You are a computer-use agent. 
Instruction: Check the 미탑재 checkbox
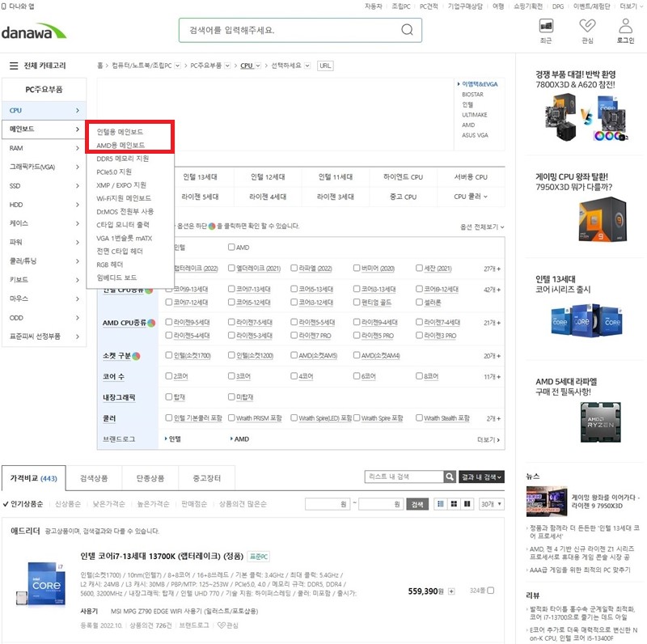pos(231,396)
